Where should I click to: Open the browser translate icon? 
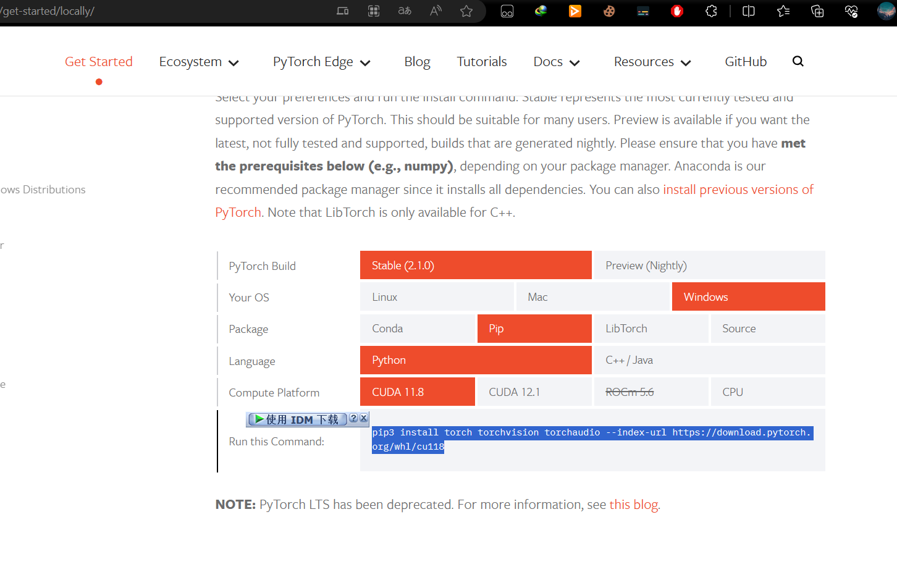(405, 11)
